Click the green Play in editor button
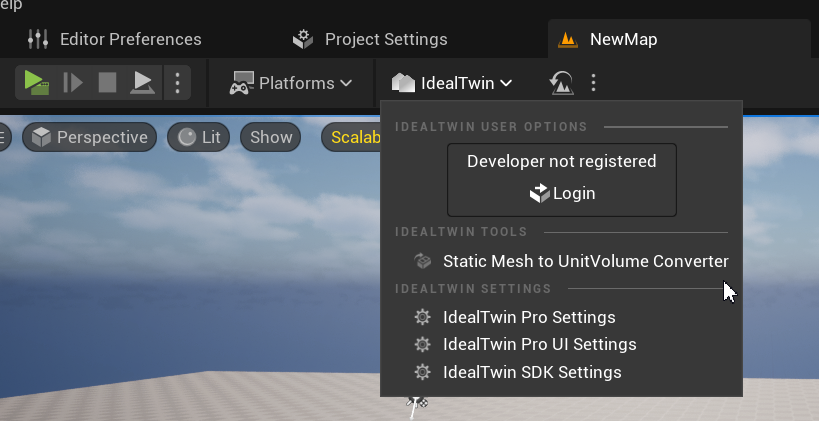 coord(37,82)
